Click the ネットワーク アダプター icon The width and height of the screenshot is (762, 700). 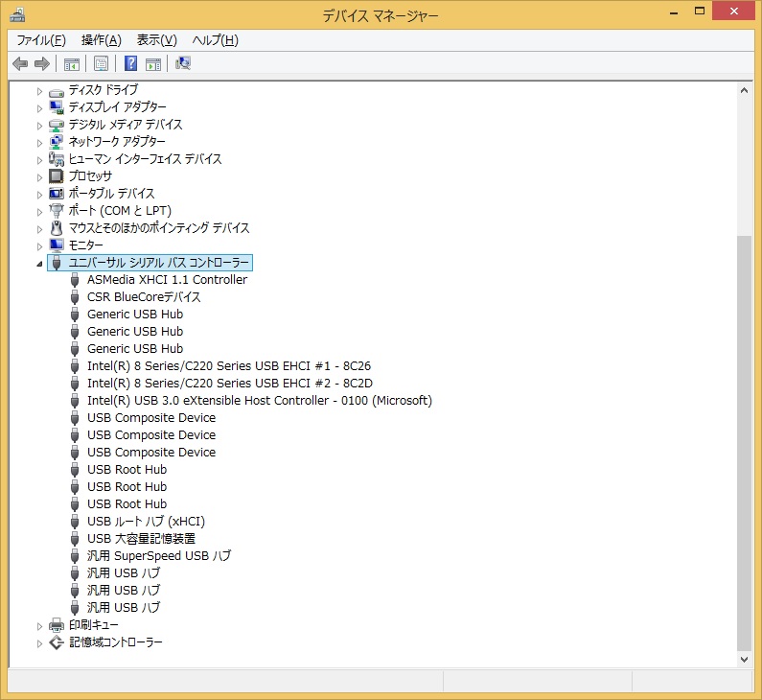57,142
